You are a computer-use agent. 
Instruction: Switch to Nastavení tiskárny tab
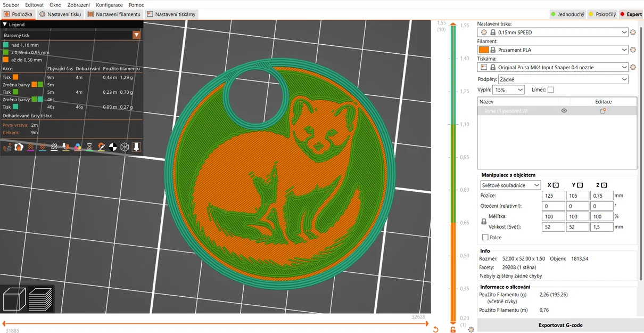pos(171,14)
